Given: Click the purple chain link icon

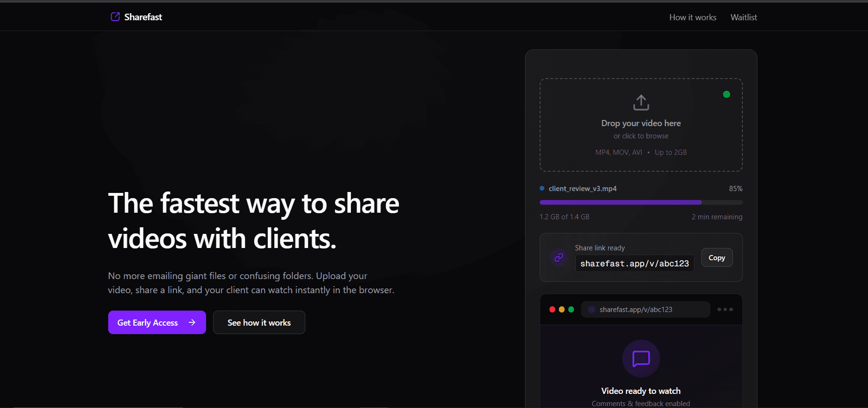Looking at the screenshot, I should click(559, 257).
